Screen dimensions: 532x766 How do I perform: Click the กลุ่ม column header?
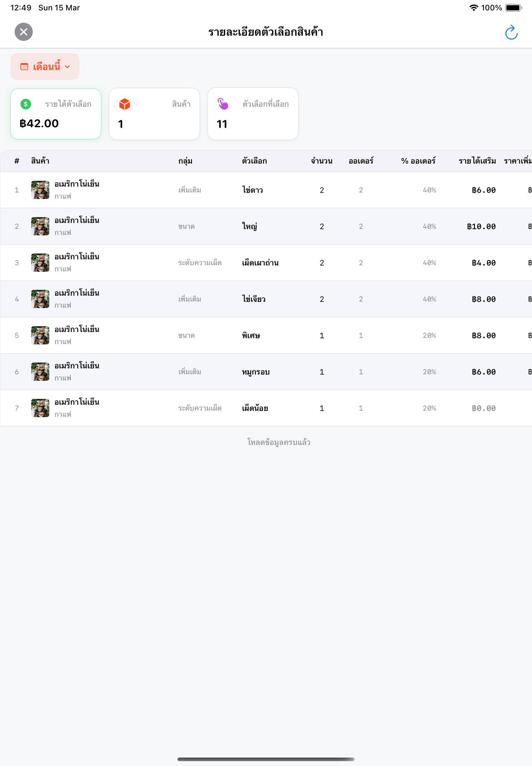[x=185, y=161]
